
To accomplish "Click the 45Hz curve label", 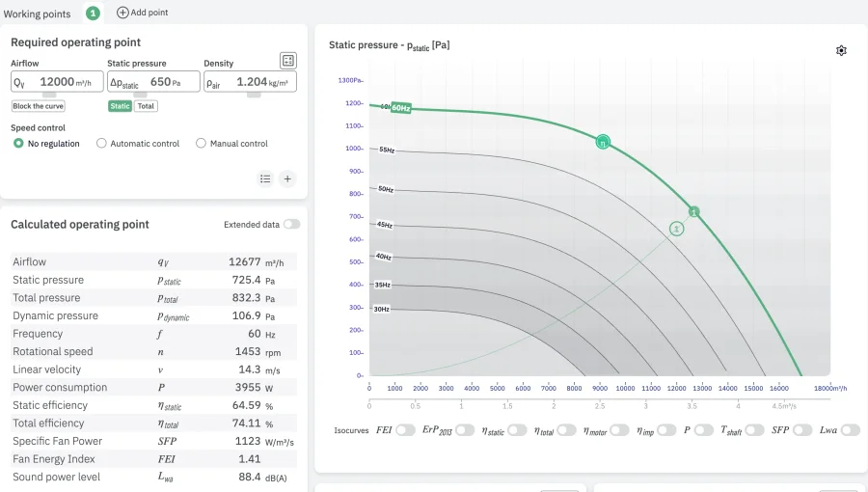I will (385, 225).
